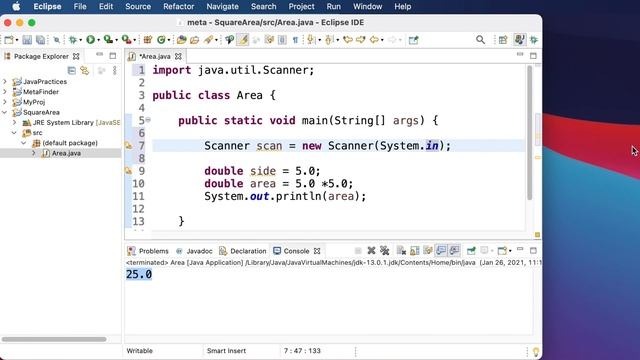Expand the JRE System Library node
Image resolution: width=640 pixels, height=360 pixels.
14,122
